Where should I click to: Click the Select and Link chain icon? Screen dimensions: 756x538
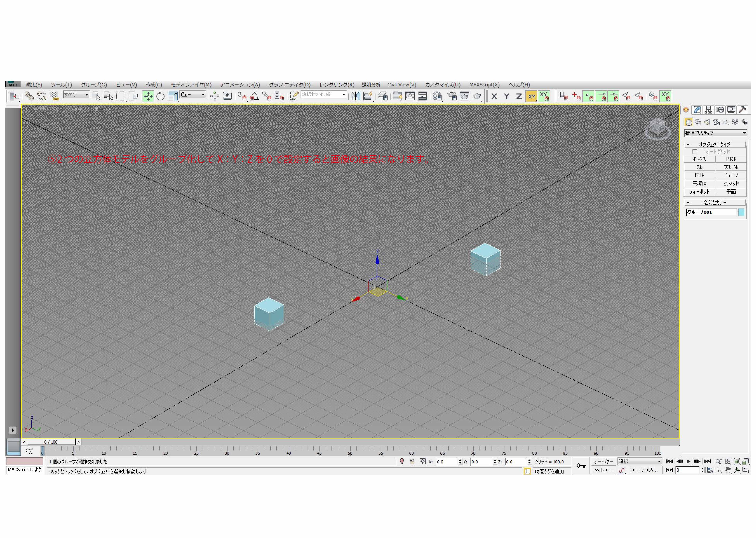click(x=29, y=96)
